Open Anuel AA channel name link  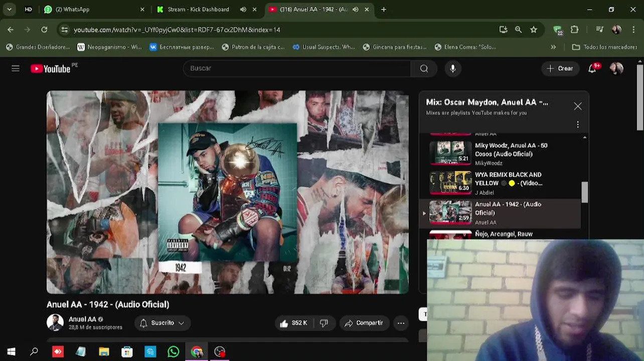point(82,319)
